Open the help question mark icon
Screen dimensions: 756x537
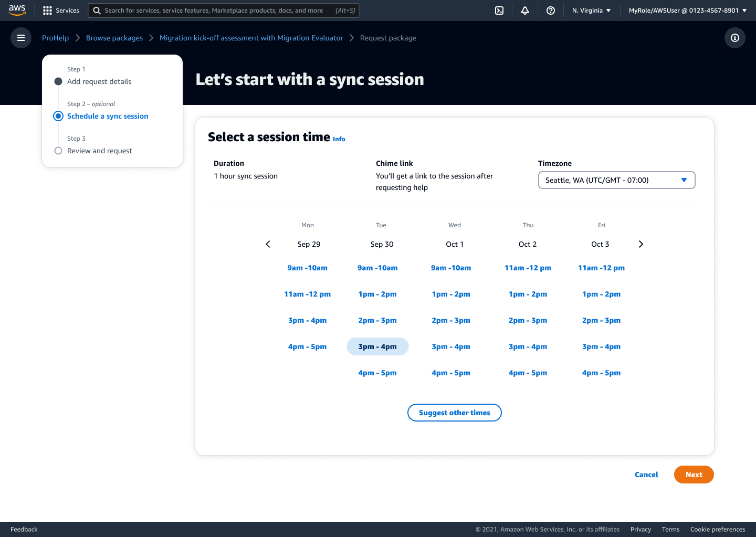tap(550, 10)
